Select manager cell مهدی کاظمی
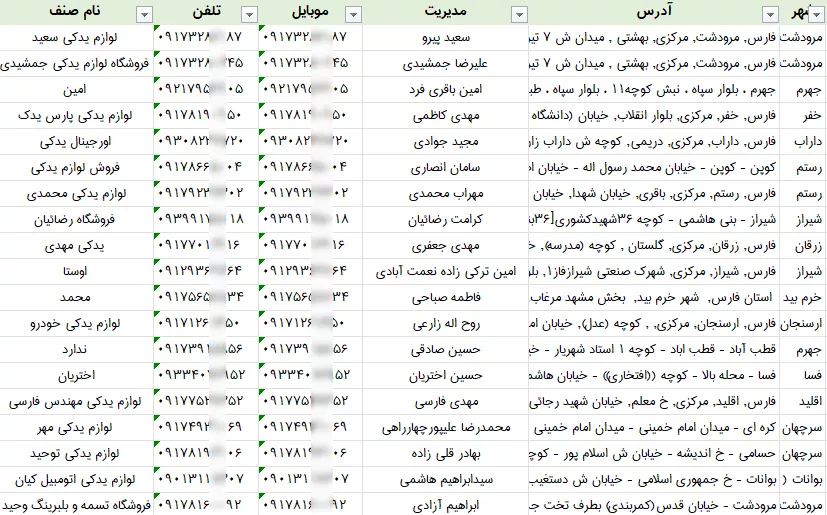Viewport: 827px width, 515px height. click(446, 115)
